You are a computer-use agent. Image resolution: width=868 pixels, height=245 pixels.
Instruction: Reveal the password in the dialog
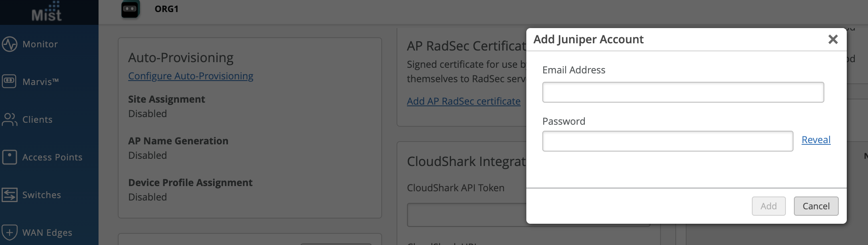(816, 140)
